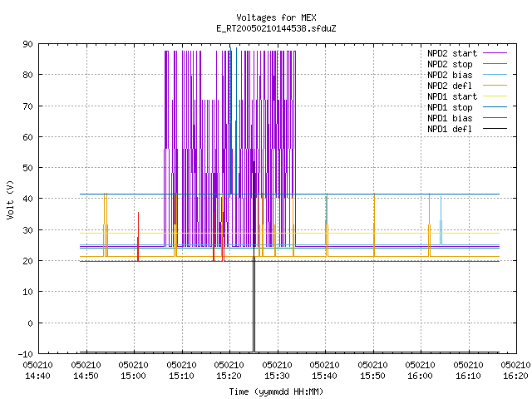Click the 10 y-axis tick label
This screenshot has width=532, height=399.
tap(27, 292)
